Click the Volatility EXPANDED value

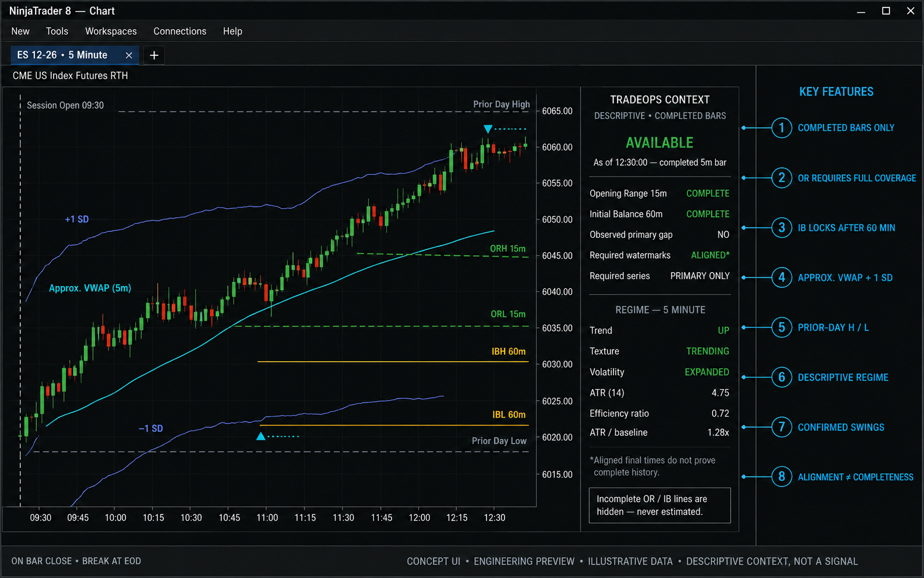[707, 372]
